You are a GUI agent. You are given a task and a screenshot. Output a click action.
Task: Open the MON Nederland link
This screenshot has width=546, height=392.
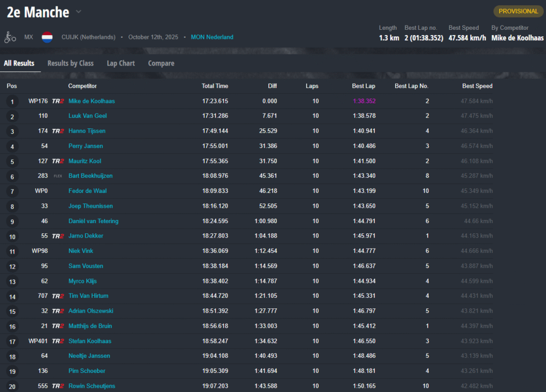(x=212, y=37)
